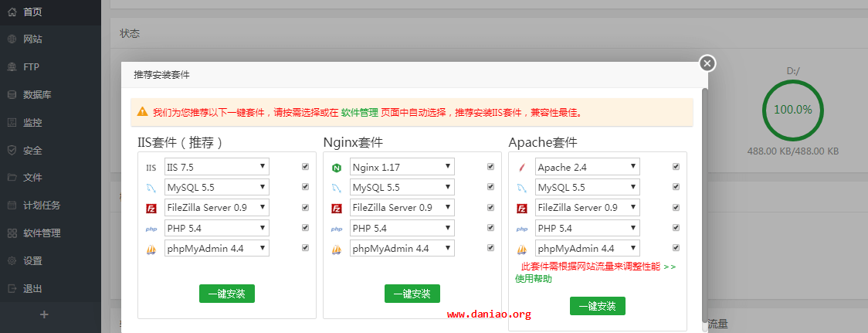Click the Apache feather icon
Screen dimensions: 868x333
[x=521, y=168]
